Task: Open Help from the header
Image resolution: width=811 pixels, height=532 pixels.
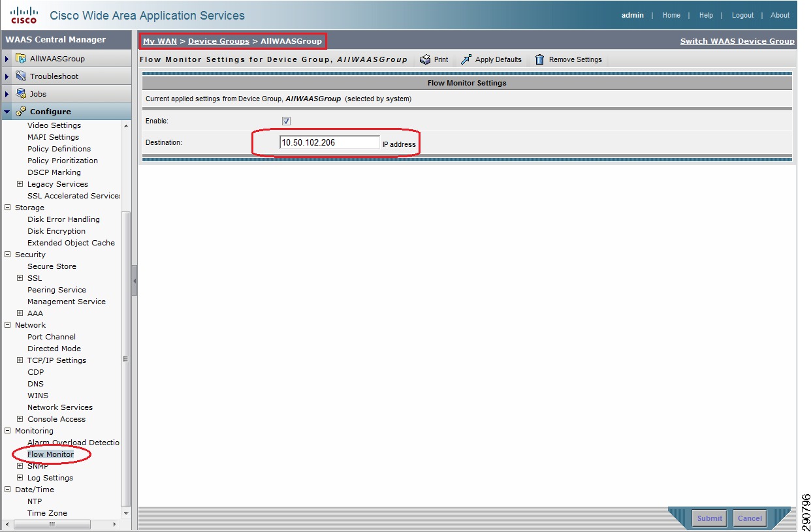Action: 706,15
